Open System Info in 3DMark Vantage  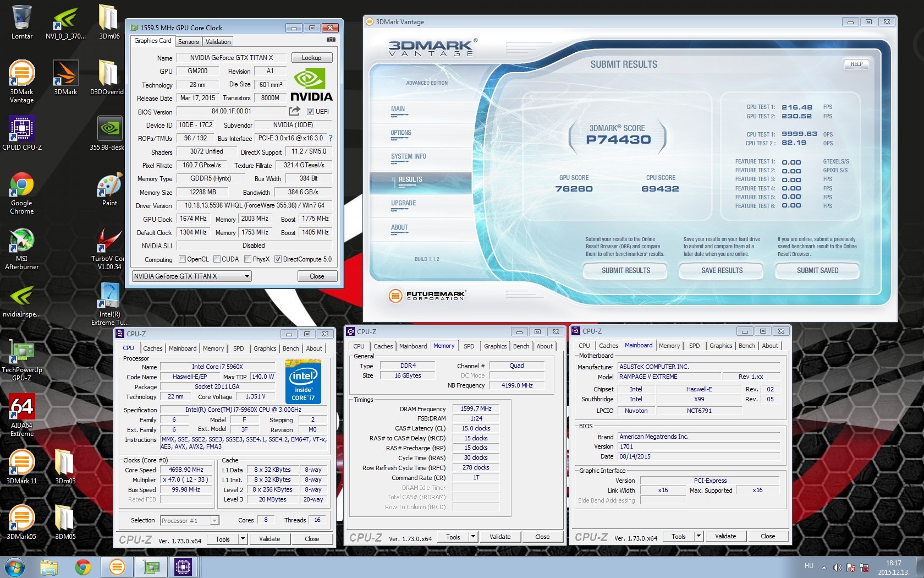[x=409, y=156]
